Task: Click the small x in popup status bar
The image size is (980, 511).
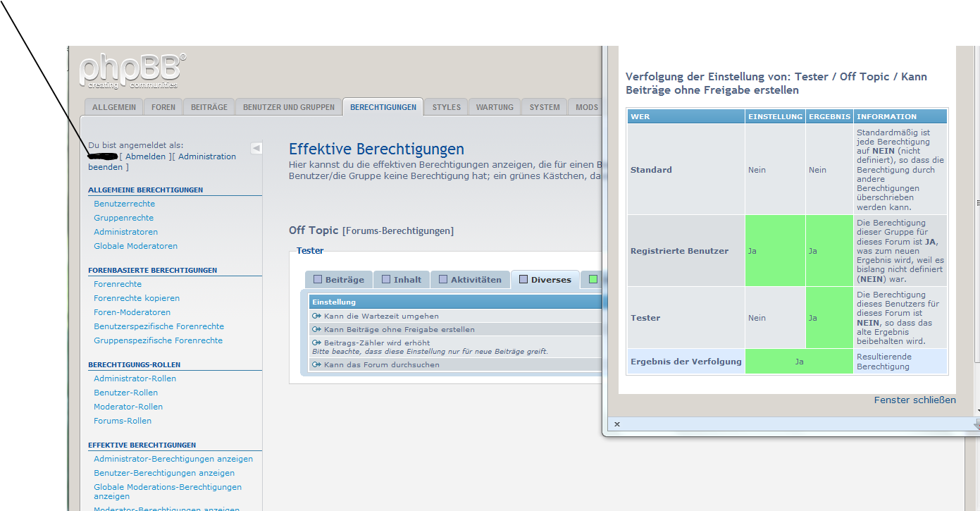Action: (617, 424)
